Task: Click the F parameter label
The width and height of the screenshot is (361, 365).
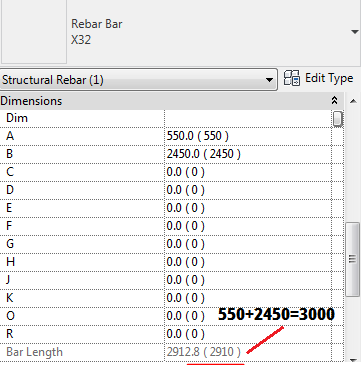Action: click(x=9, y=226)
